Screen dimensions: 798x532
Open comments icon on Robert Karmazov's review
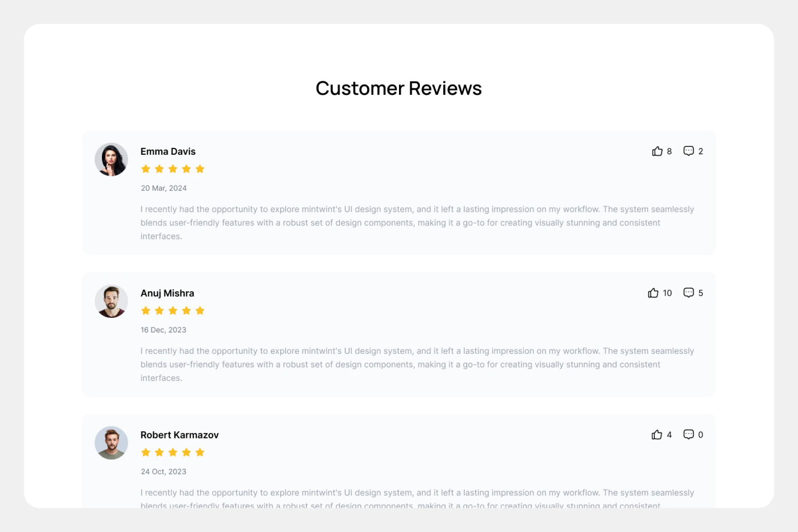688,434
